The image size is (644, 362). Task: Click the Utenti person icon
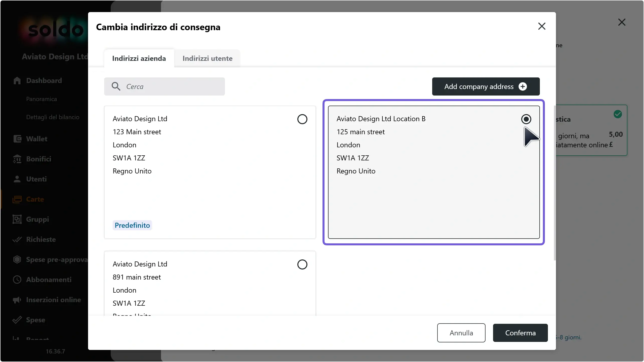click(17, 179)
